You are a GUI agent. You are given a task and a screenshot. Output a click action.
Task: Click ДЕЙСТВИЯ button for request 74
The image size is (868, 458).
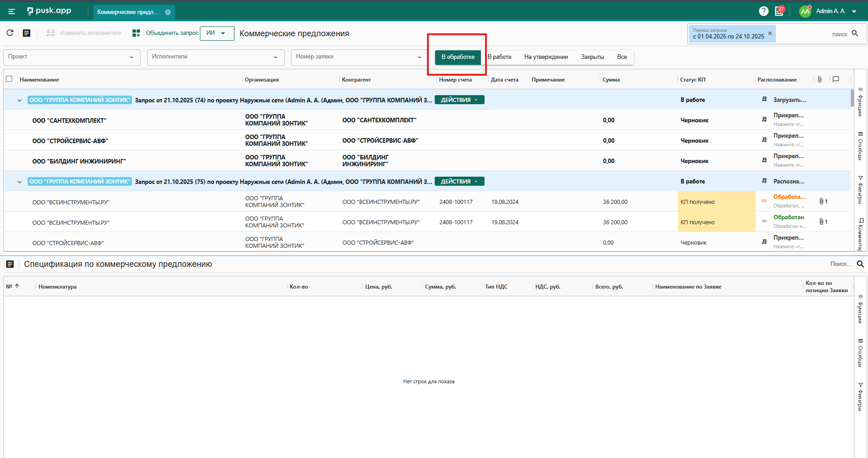coord(459,100)
